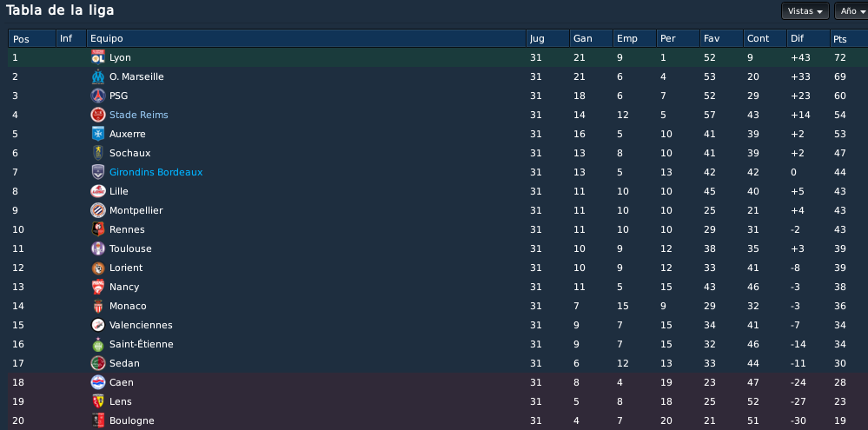Open the Vistas dropdown menu

(805, 11)
